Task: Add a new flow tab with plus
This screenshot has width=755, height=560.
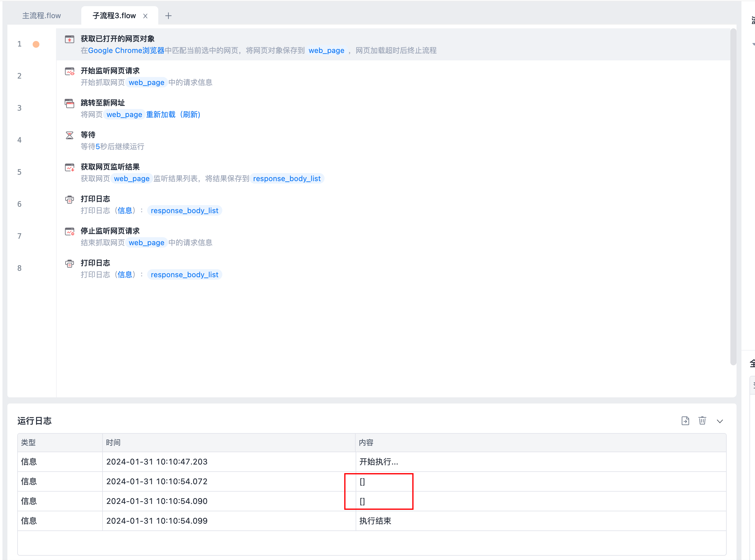Action: pyautogui.click(x=168, y=16)
